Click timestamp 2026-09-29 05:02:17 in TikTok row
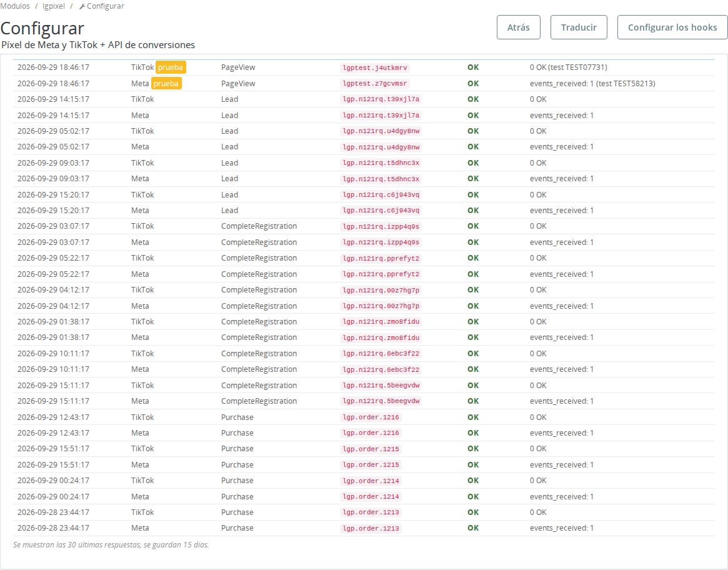The image size is (728, 570). tap(53, 131)
